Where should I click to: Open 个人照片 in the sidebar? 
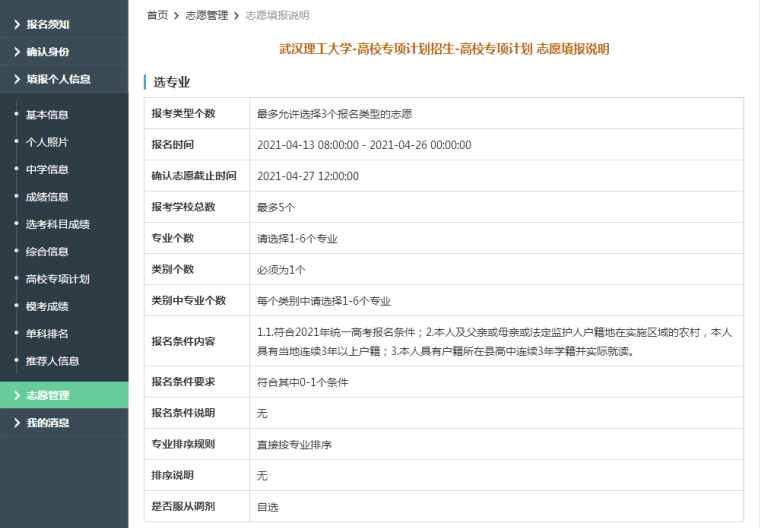47,142
